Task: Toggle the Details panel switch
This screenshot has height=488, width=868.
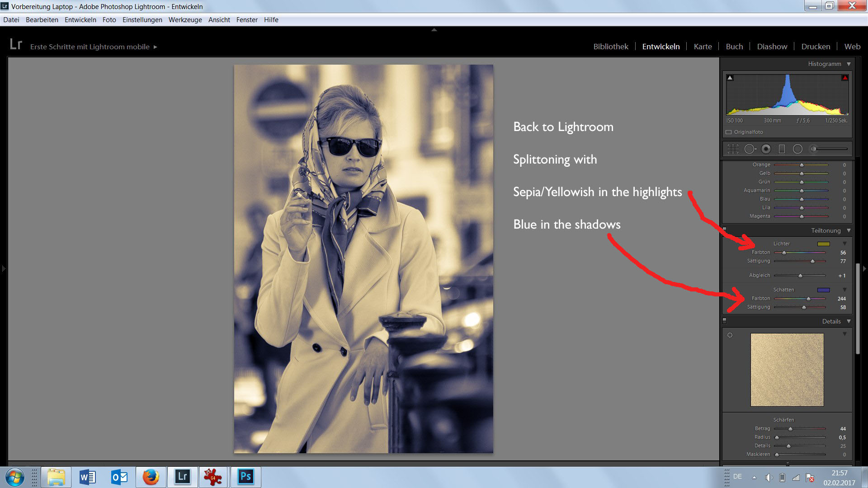Action: (724, 321)
